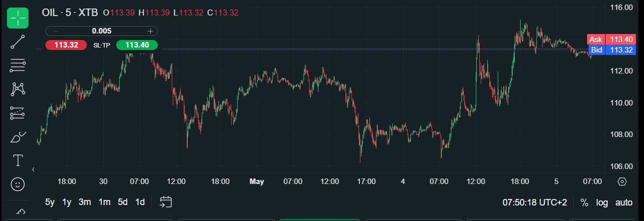Open chart settings gear near time axis

click(622, 181)
